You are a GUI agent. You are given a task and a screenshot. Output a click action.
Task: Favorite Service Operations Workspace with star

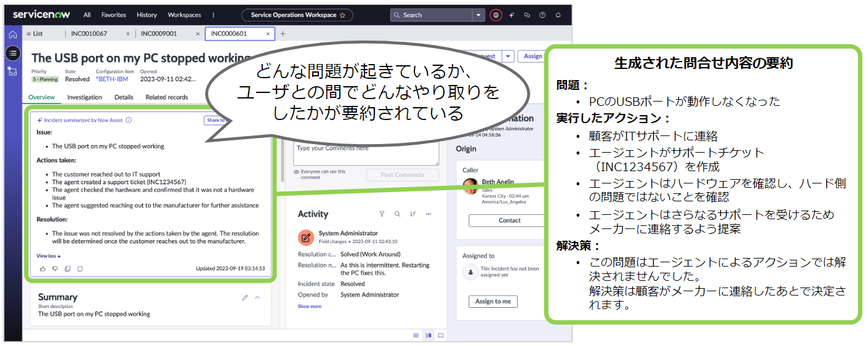click(x=342, y=15)
